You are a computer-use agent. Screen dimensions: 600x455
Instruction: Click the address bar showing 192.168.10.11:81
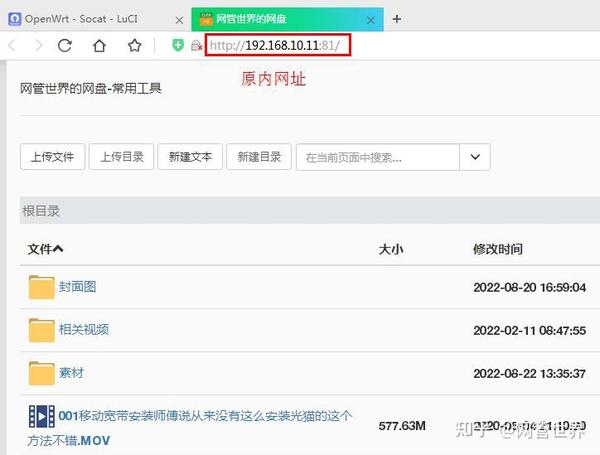click(278, 46)
